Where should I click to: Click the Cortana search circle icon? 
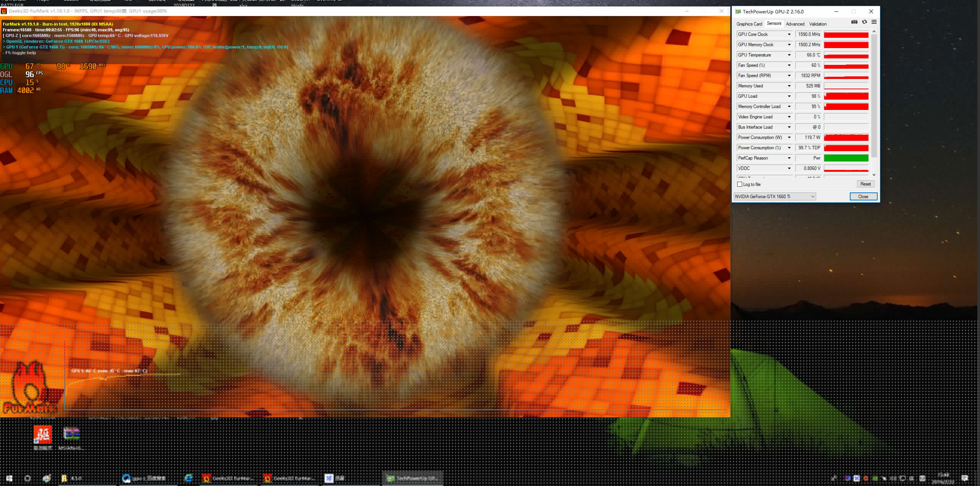point(27,478)
